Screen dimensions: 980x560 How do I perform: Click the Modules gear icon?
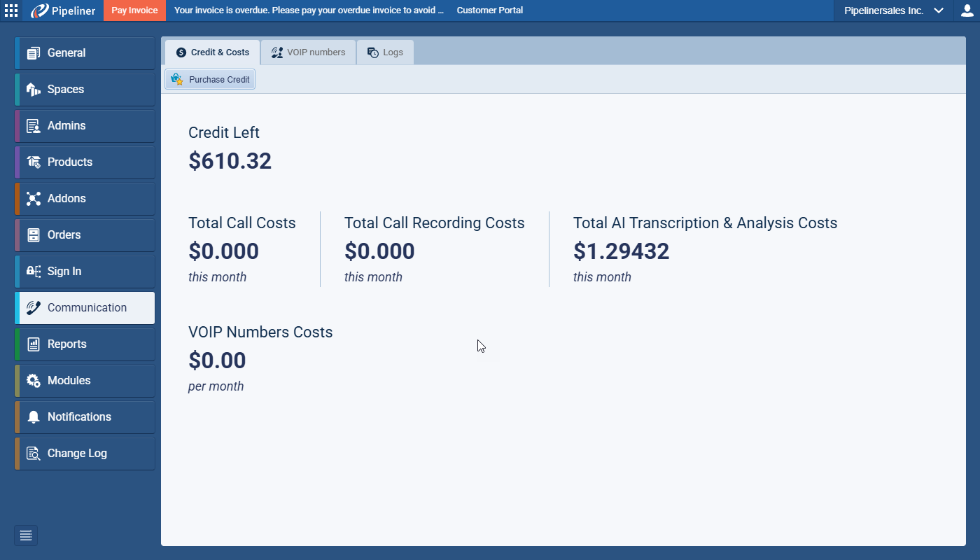33,381
